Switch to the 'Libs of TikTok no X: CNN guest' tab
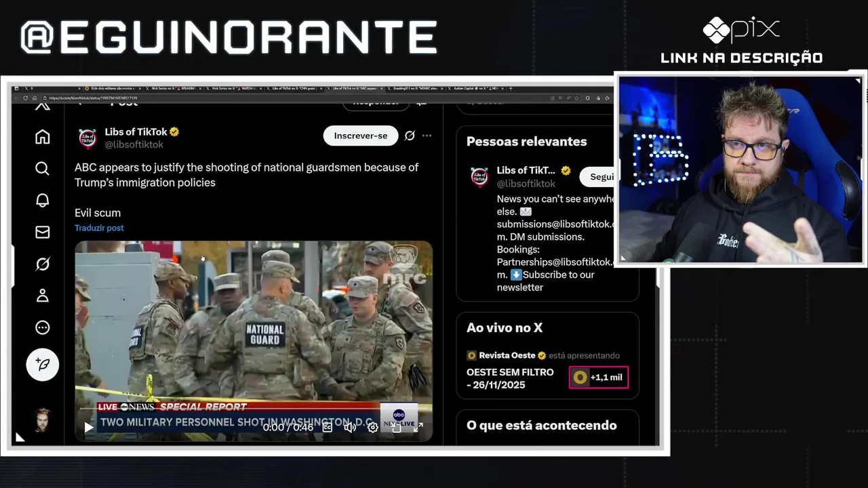The height and width of the screenshot is (488, 868). tap(294, 88)
